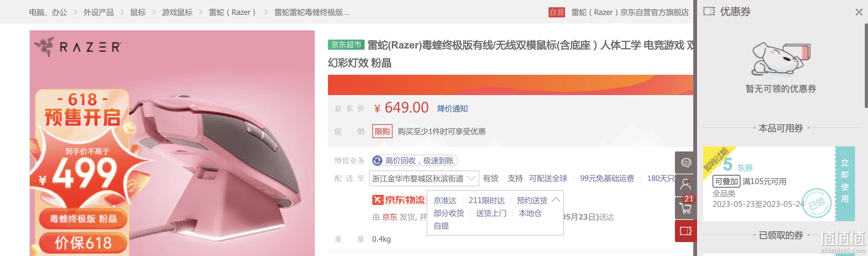The width and height of the screenshot is (868, 256).
Task: Open the delivery address dropdown
Action: (424, 178)
